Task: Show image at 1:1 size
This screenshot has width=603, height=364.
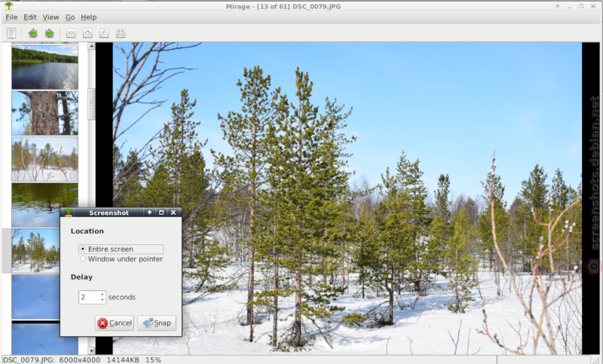Action: 104,33
